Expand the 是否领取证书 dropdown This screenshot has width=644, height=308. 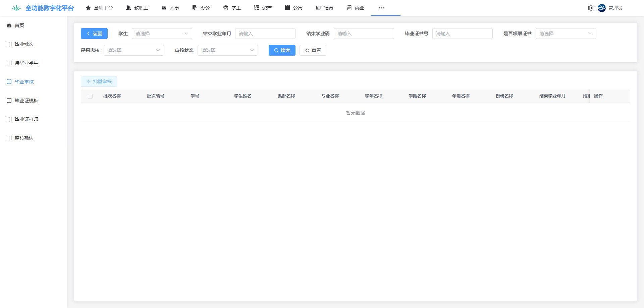coord(566,34)
